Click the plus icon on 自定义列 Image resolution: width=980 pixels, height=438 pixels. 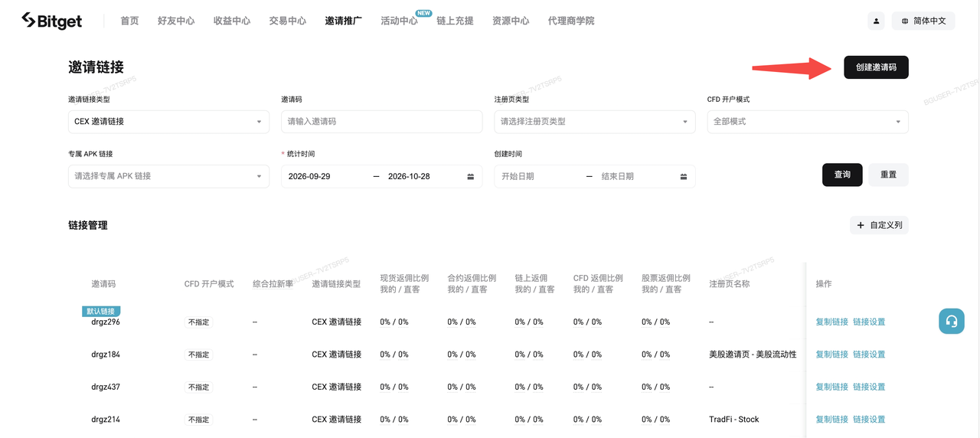861,225
